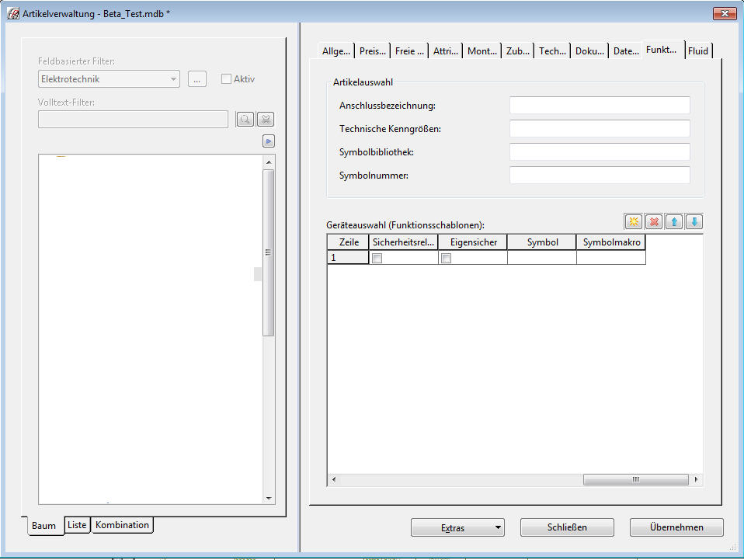Click the Symbol column header
Image resolution: width=744 pixels, height=560 pixels.
click(x=542, y=242)
